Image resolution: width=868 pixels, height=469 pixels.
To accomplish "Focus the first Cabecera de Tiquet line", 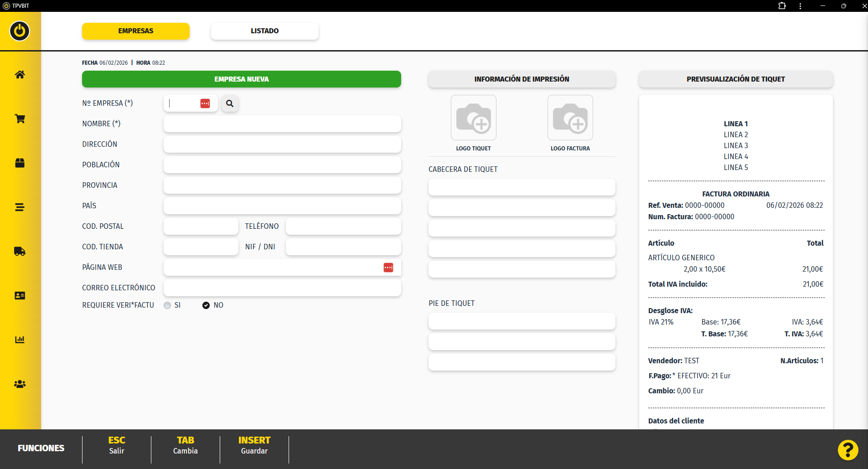I will (x=522, y=187).
